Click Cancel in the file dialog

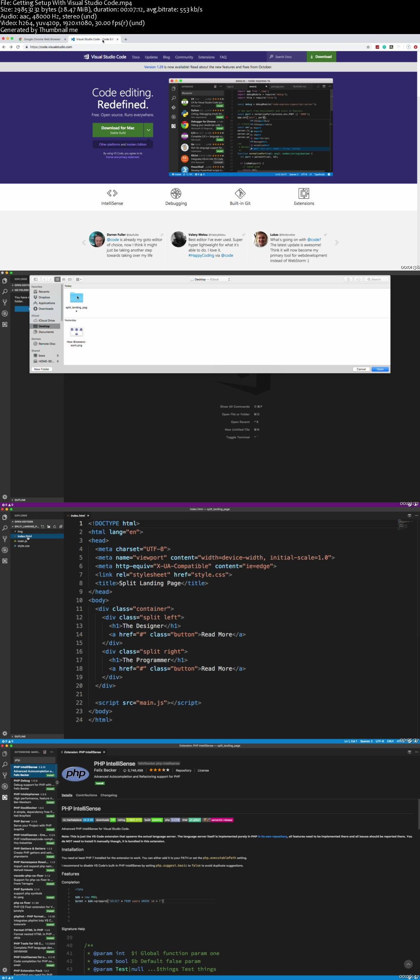361,369
